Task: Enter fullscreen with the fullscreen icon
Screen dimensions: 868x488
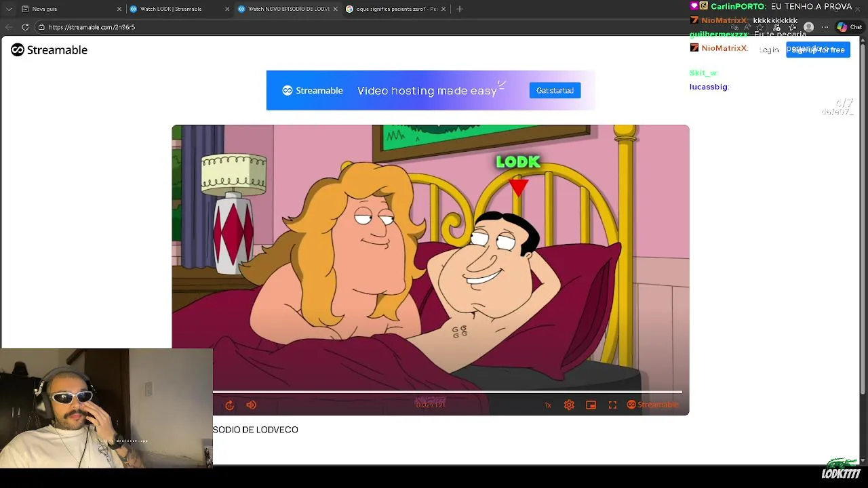Action: [612, 405]
